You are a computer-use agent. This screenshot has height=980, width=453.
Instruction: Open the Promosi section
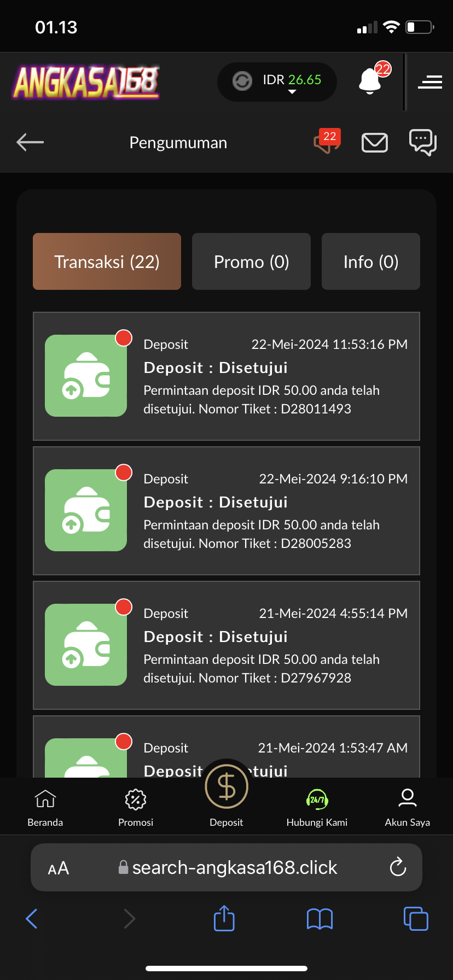point(136,807)
